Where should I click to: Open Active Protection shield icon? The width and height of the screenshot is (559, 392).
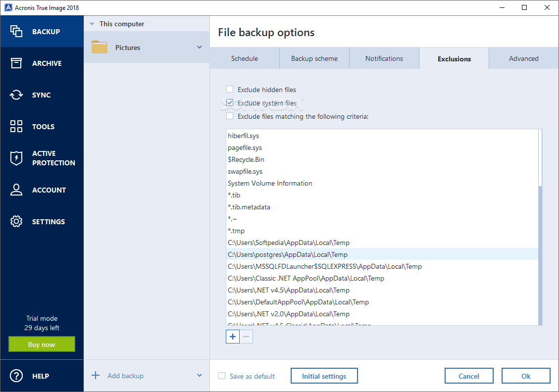click(16, 158)
